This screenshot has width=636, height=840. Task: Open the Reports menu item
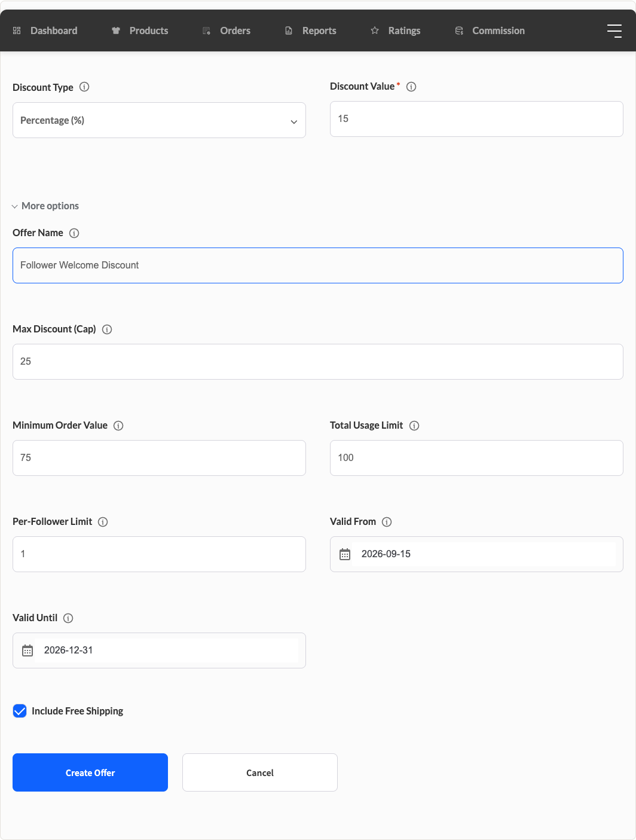tap(311, 30)
